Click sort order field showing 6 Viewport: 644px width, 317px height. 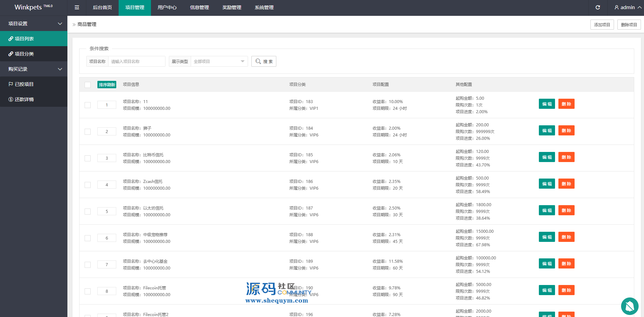107,238
